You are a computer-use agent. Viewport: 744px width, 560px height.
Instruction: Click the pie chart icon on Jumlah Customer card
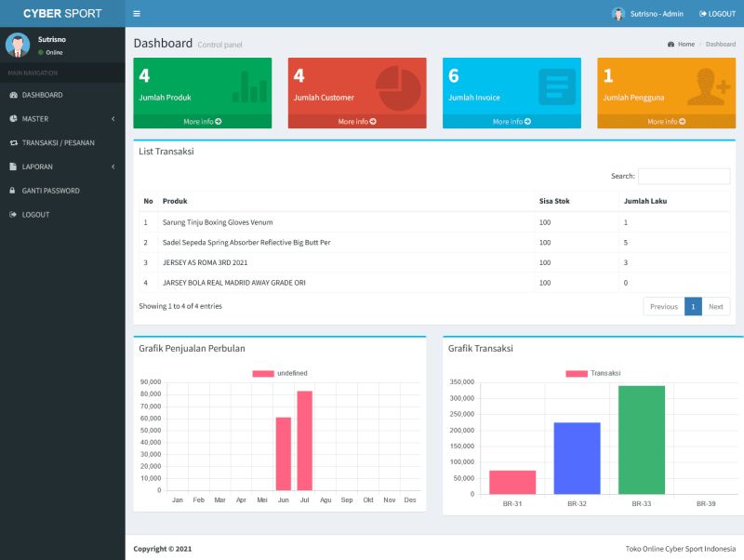coord(398,88)
